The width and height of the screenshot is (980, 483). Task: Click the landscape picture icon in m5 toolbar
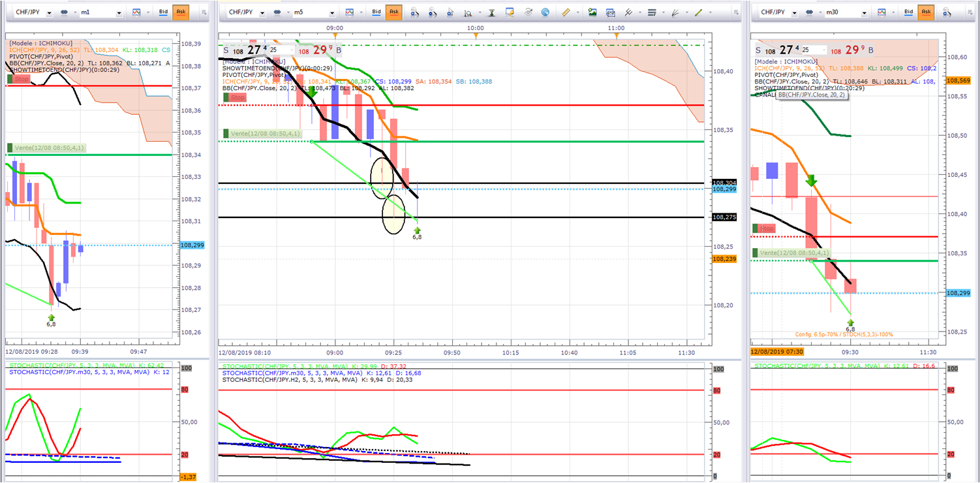592,12
